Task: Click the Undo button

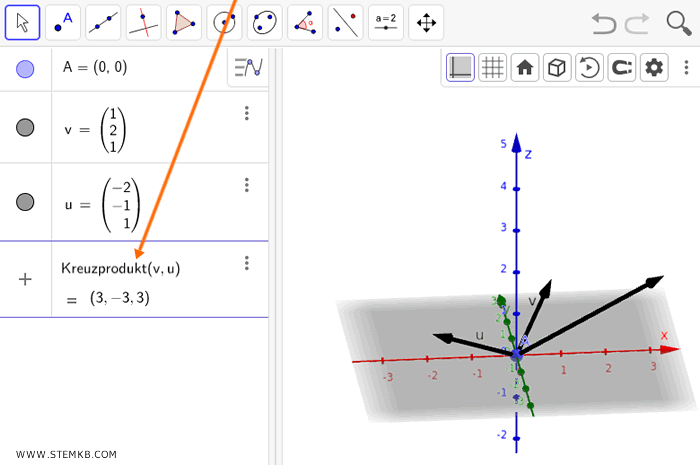Action: 603,22
